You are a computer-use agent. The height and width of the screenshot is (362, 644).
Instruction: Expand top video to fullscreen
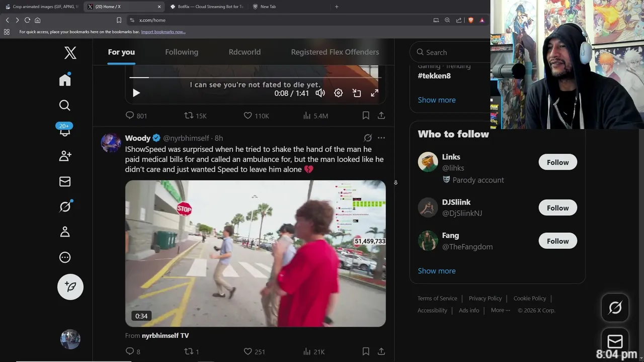[375, 93]
